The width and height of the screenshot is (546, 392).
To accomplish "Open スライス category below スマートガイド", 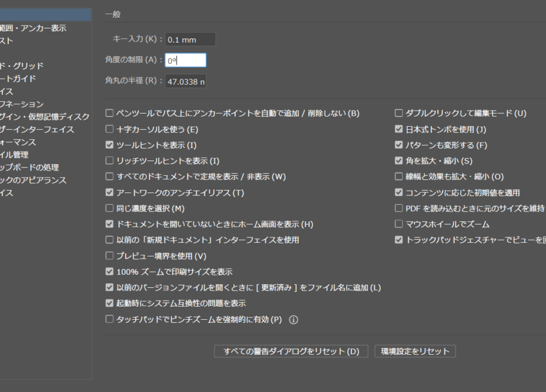I will pyautogui.click(x=7, y=91).
